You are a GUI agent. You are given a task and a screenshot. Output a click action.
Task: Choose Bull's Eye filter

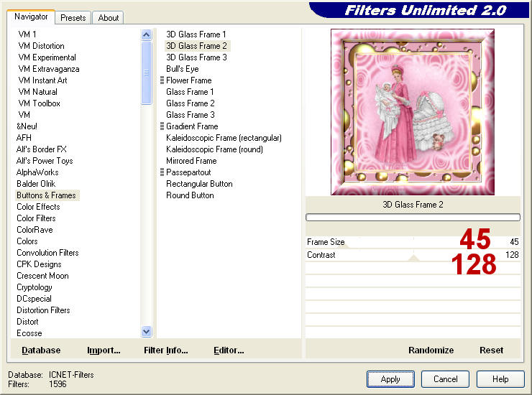tap(182, 69)
